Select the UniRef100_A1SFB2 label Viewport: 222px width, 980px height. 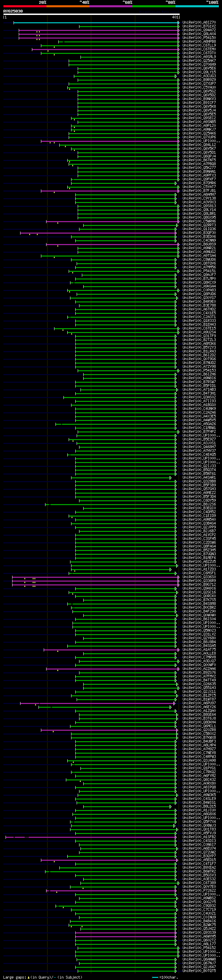[x=199, y=837]
